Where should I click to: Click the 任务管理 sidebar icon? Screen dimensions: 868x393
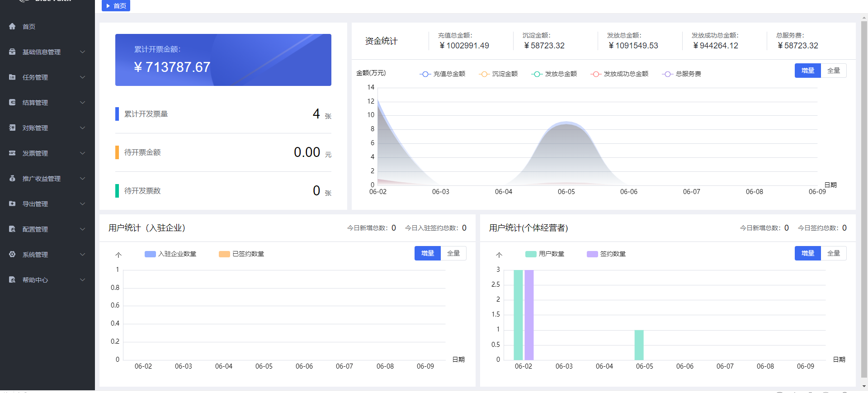(12, 77)
